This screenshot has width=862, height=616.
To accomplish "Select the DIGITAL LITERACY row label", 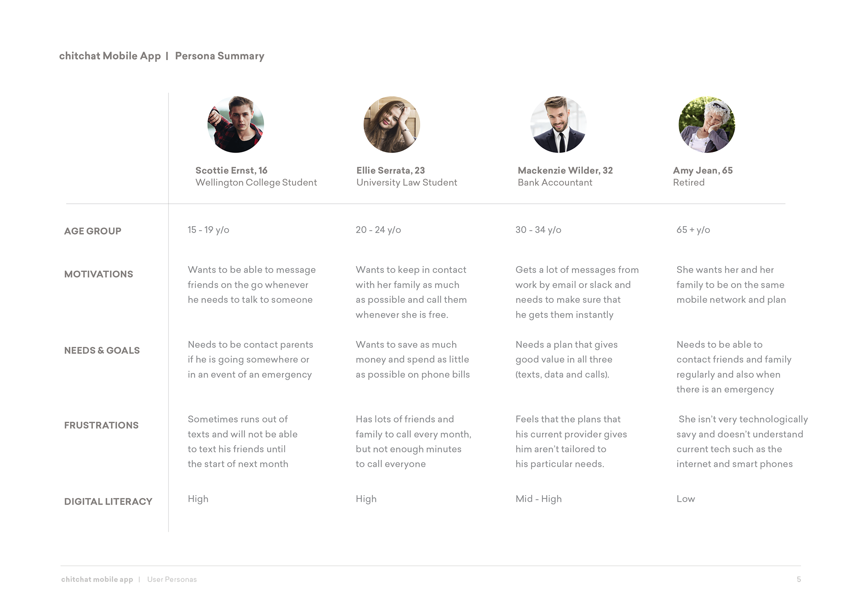I will click(x=108, y=502).
